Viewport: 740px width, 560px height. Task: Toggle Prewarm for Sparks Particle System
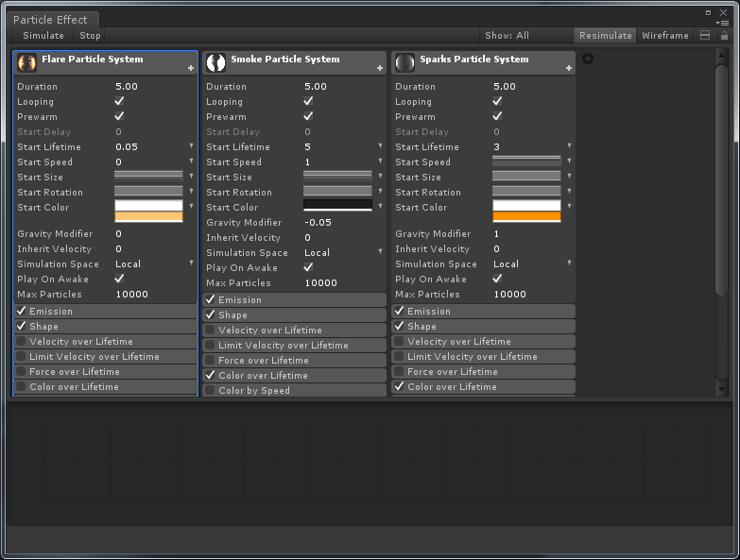point(497,116)
